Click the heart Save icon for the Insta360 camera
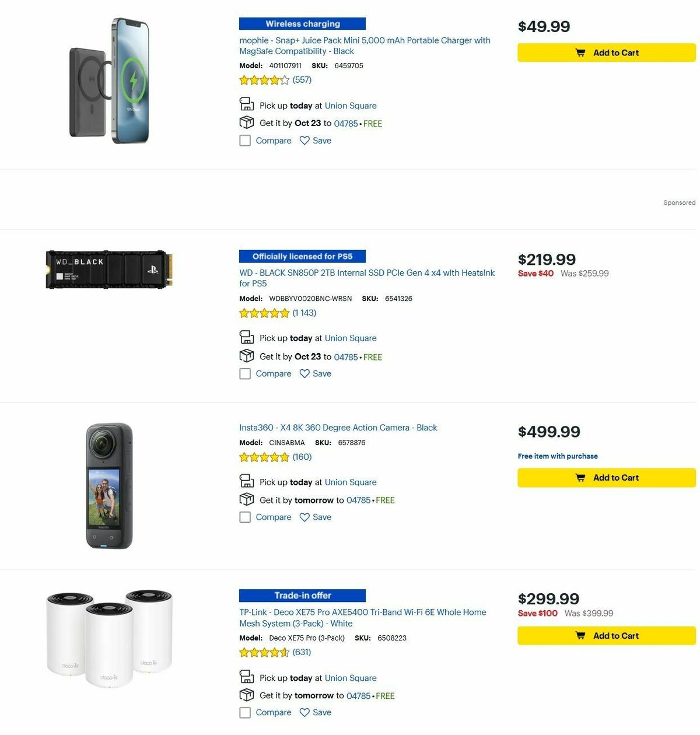Image resolution: width=700 pixels, height=735 pixels. pos(304,517)
